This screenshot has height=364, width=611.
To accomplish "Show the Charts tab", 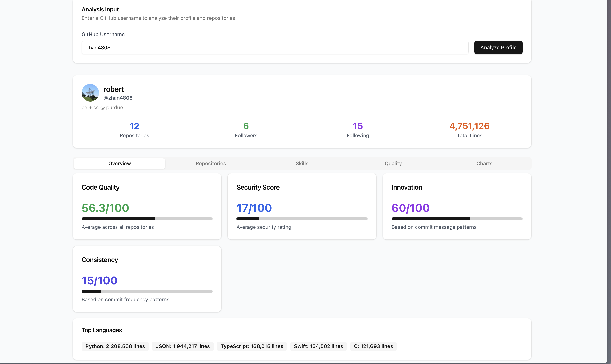I will tap(484, 163).
